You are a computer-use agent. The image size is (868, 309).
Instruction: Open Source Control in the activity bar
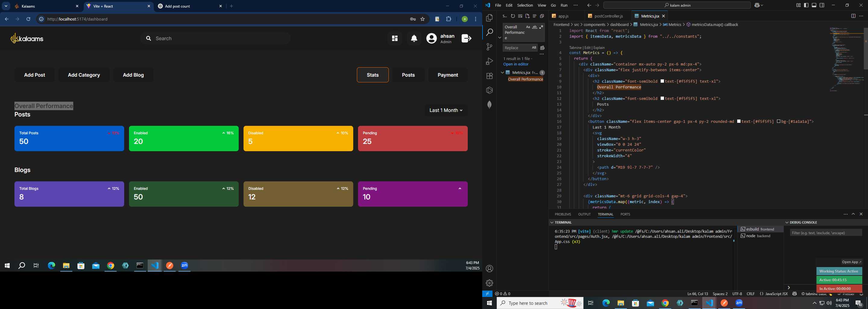489,47
